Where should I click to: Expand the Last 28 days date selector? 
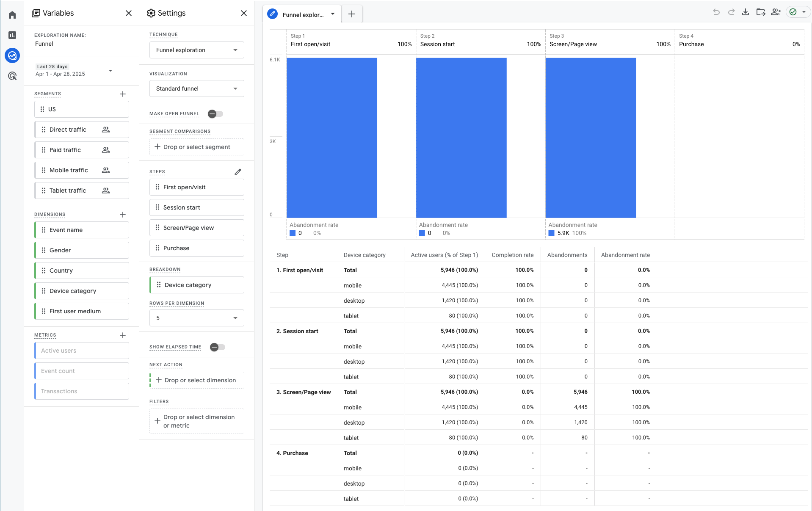coord(110,71)
